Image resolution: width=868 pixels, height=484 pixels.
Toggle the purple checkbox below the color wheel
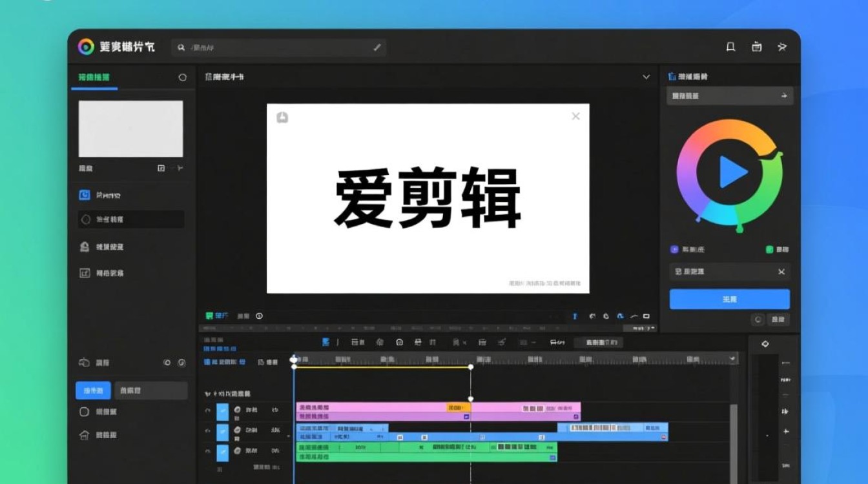coord(674,249)
